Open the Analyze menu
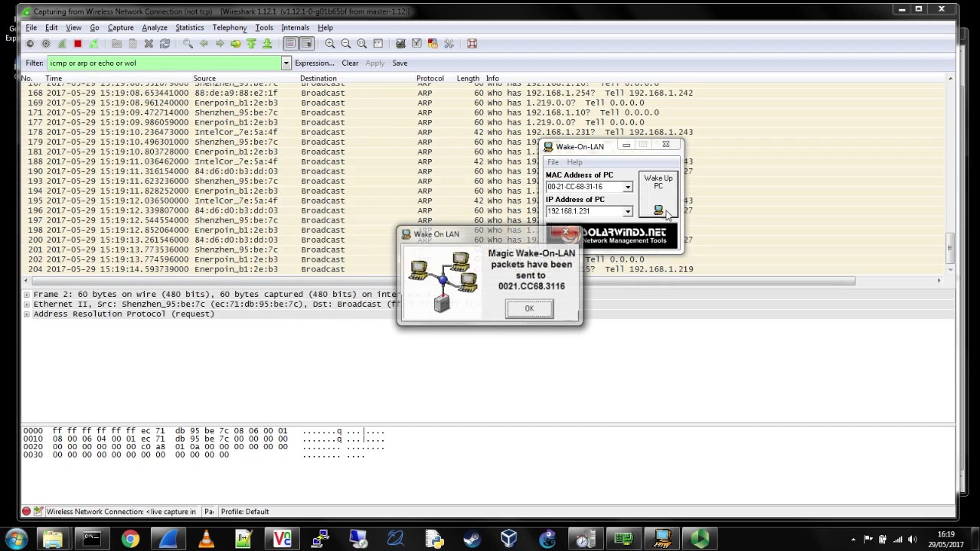The width and height of the screenshot is (980, 551). (155, 28)
